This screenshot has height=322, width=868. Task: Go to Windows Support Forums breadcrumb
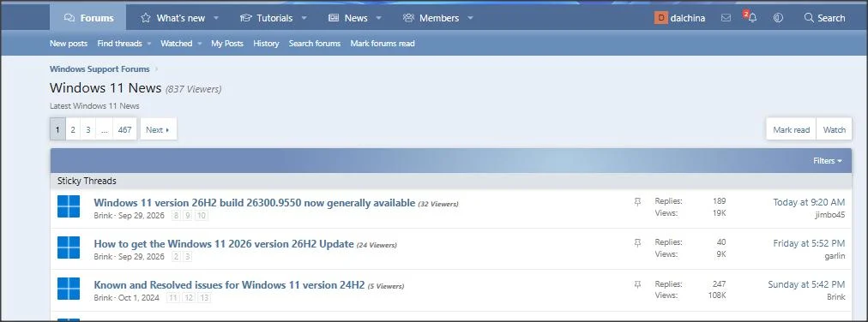tap(99, 69)
